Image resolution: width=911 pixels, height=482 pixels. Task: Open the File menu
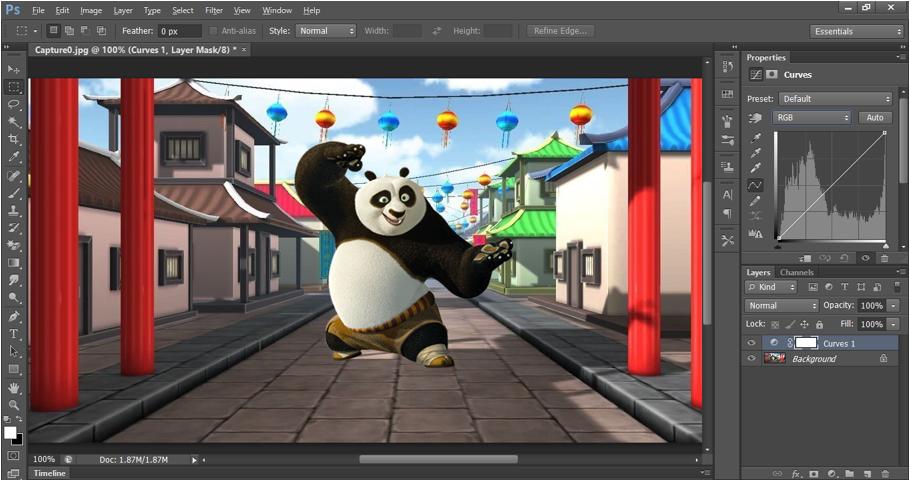(x=38, y=10)
